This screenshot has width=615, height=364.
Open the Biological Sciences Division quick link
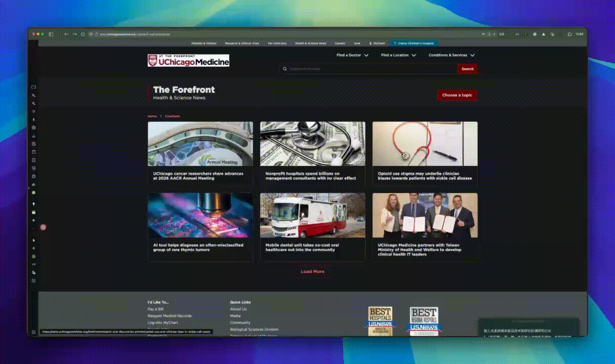(254, 329)
